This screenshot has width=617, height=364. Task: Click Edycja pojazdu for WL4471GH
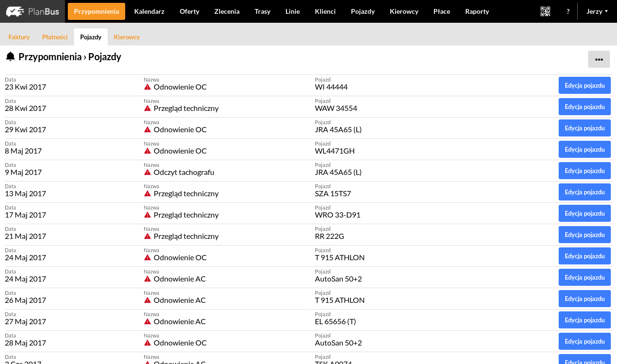584,149
